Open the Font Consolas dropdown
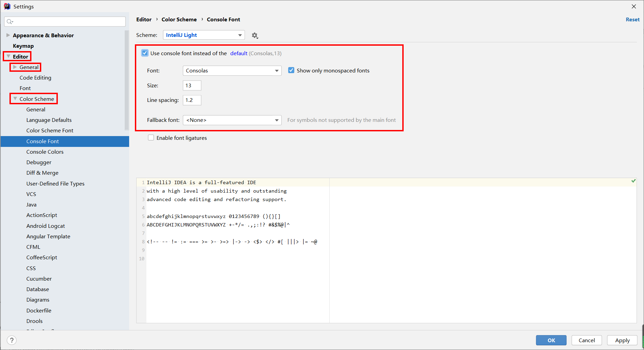644x350 pixels. coord(232,71)
